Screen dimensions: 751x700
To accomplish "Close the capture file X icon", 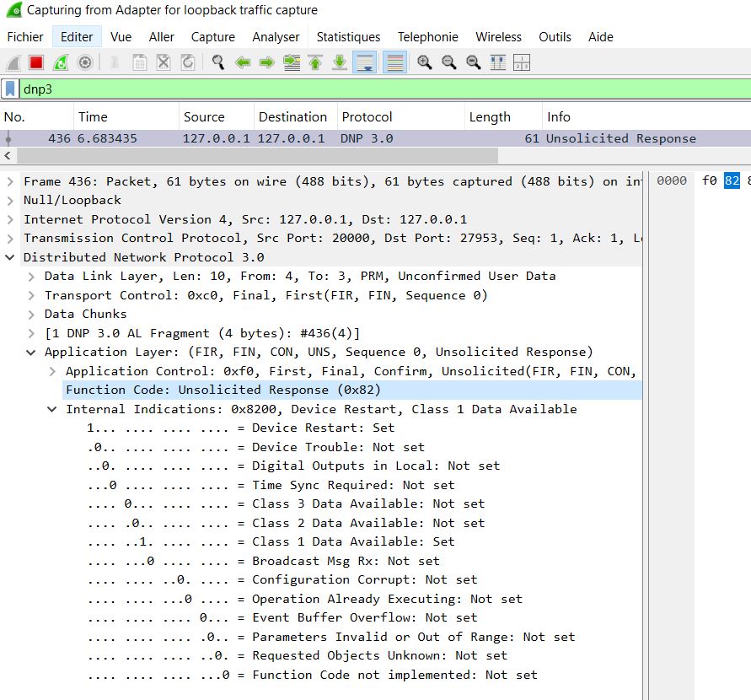I will pos(164,62).
